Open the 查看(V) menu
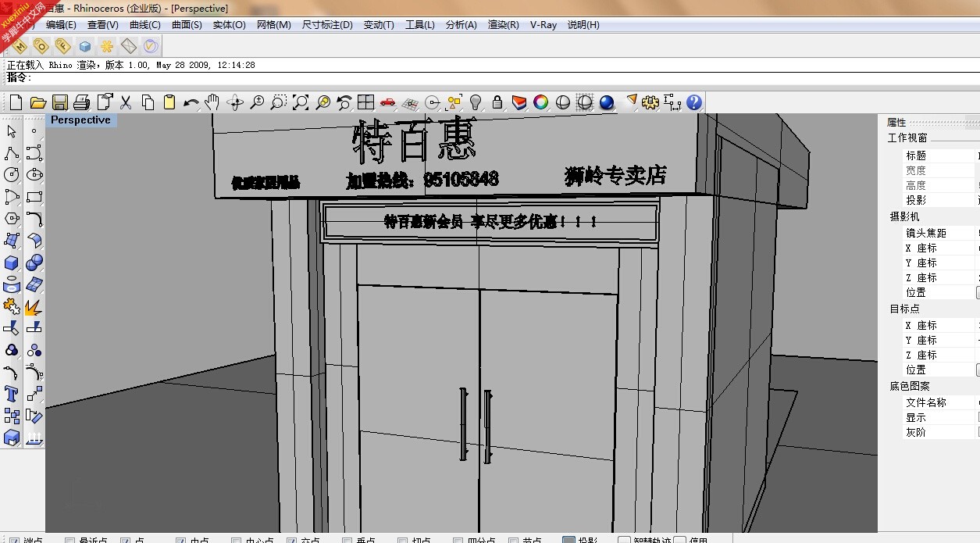Viewport: 980px width, 543px height. coord(102,25)
